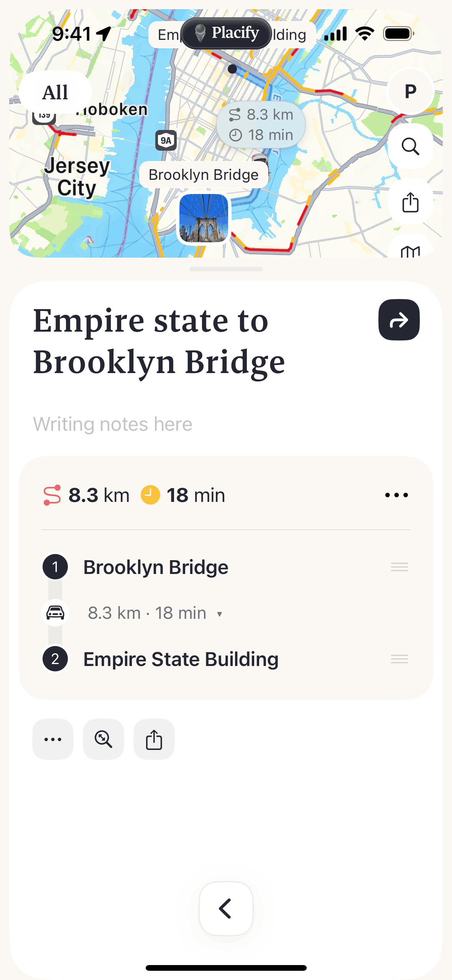452x980 pixels.
Task: Select the Brooklyn Bridge stop row
Action: [x=156, y=567]
